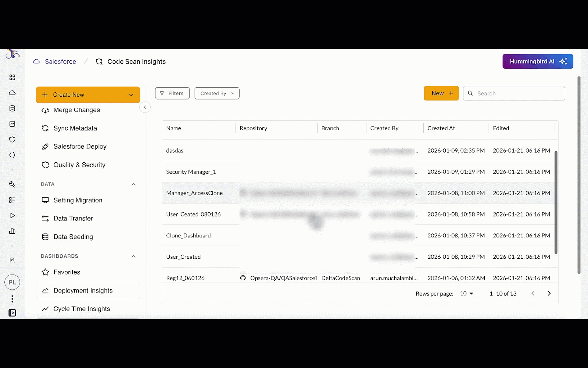Open the bar chart icon in left rail

coord(12,231)
